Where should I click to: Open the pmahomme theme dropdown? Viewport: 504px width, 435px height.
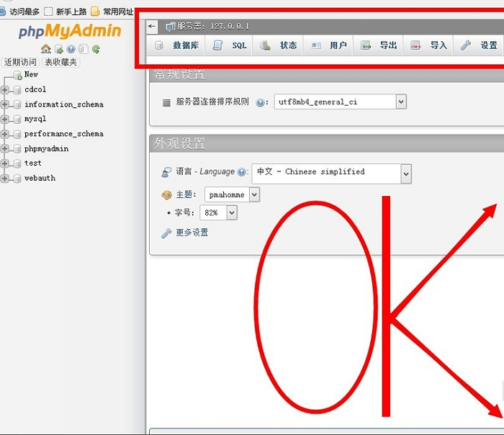232,195
